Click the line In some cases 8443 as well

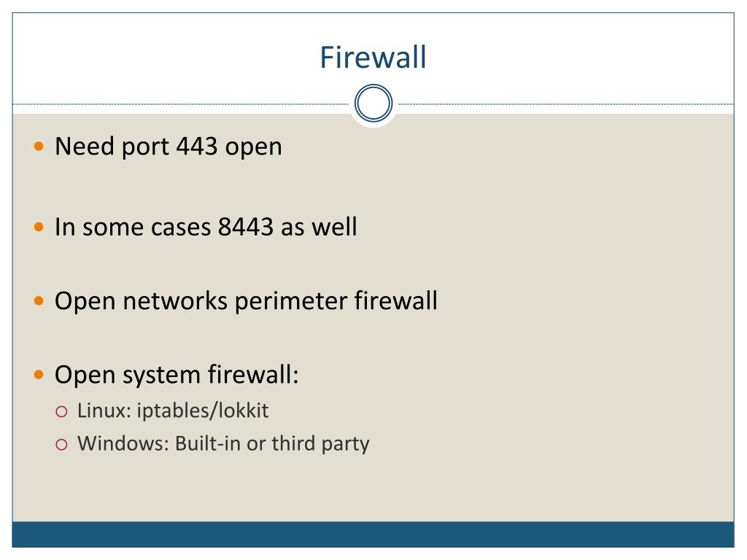206,227
